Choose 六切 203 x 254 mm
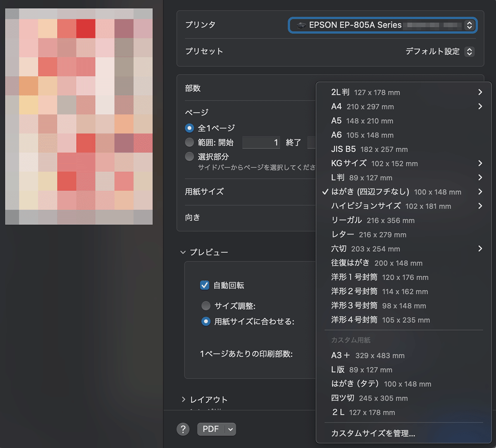 point(404,249)
